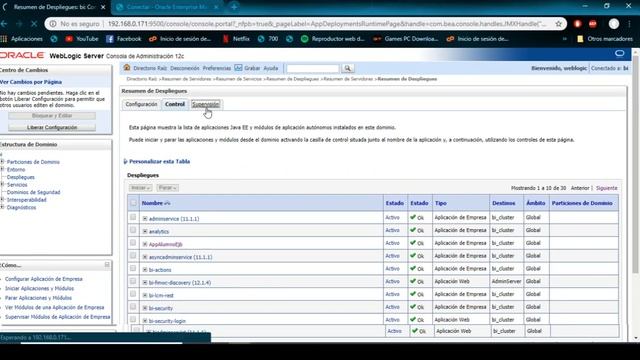The image size is (640, 360).
Task: Open Ayuda in the top toolbar
Action: point(271,68)
